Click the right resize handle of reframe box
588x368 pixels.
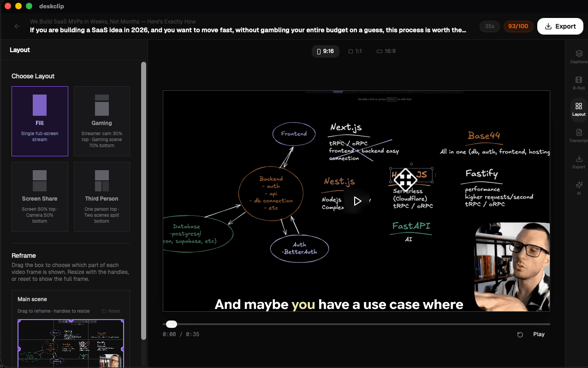123,349
